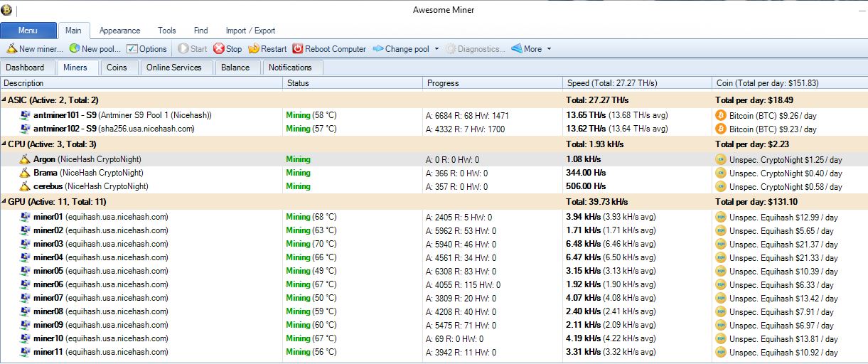Collapse the CPU group
868x364 pixels.
click(x=4, y=144)
